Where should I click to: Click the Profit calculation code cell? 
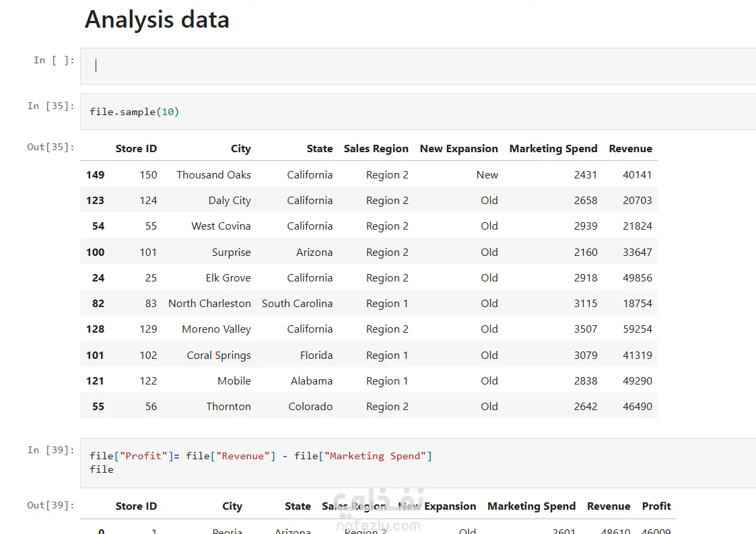(418, 463)
